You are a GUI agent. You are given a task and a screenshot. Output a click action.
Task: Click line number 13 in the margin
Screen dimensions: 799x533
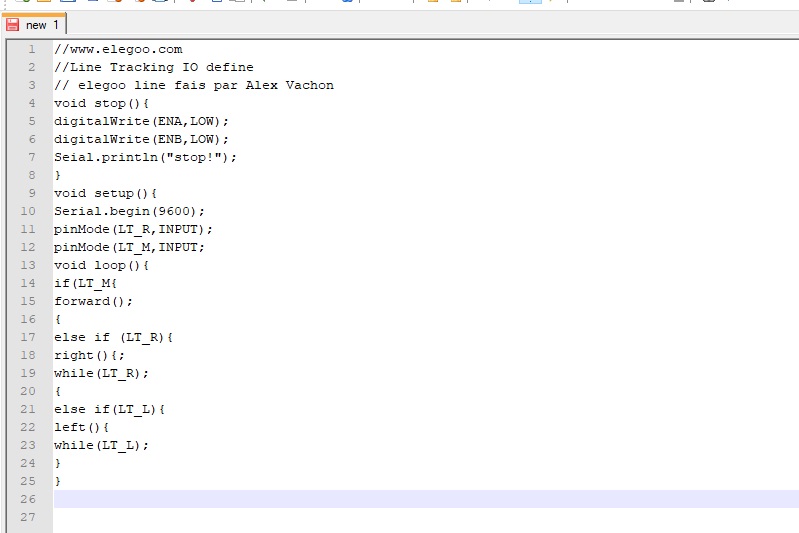28,265
